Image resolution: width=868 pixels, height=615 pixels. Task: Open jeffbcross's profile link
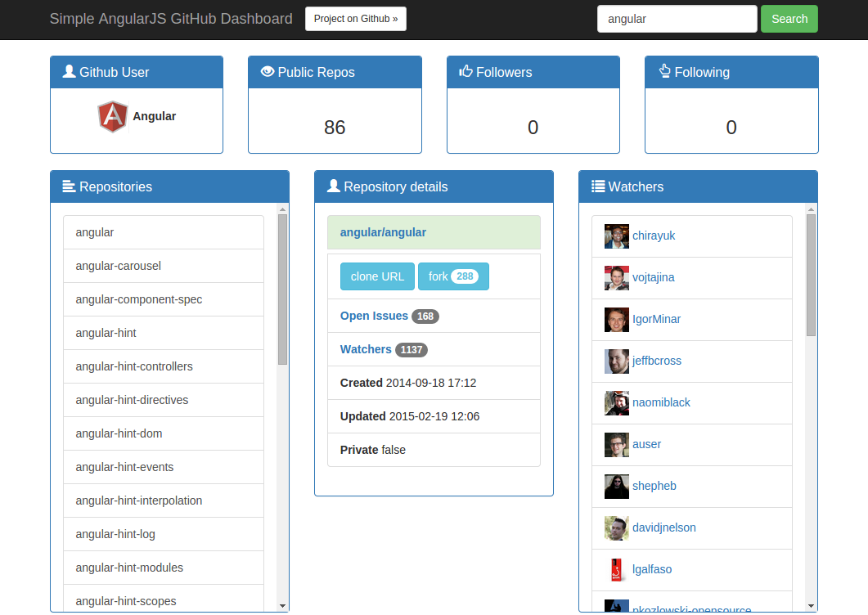[657, 361]
